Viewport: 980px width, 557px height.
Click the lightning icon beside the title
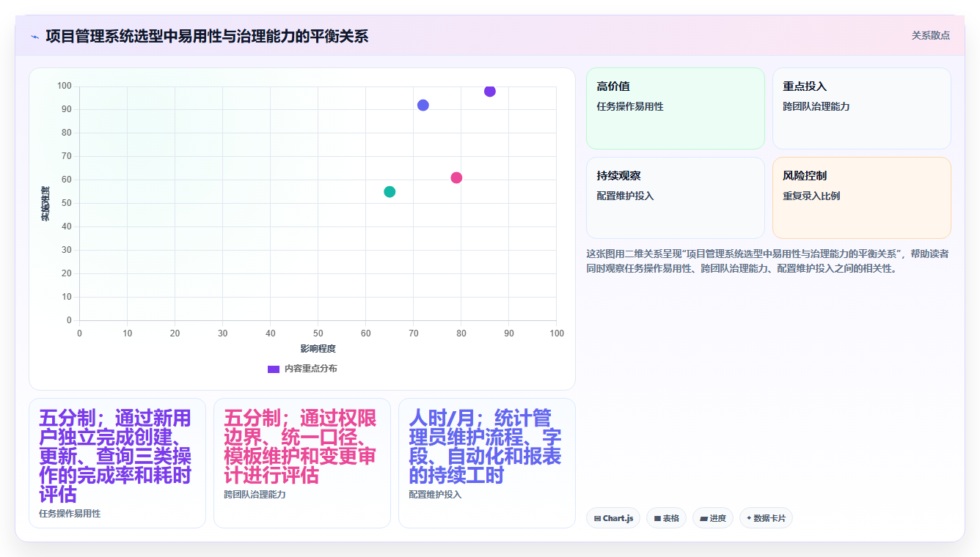34,36
